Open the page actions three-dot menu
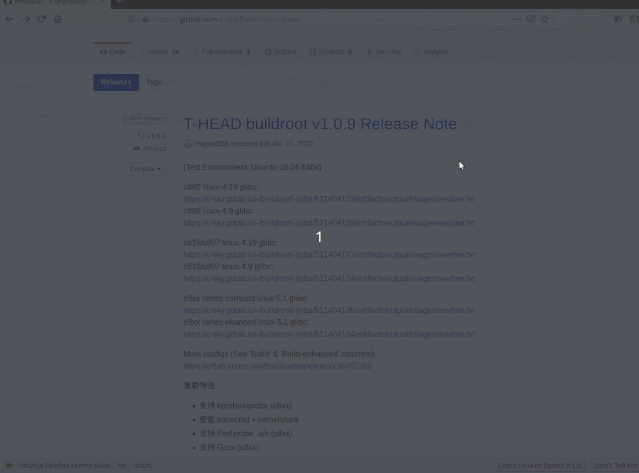639x473 pixels. click(x=516, y=19)
